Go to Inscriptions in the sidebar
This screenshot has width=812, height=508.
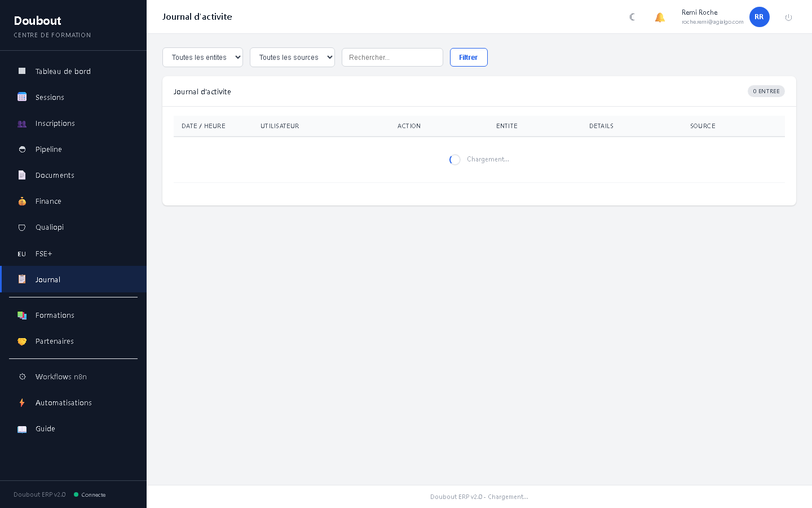[55, 123]
